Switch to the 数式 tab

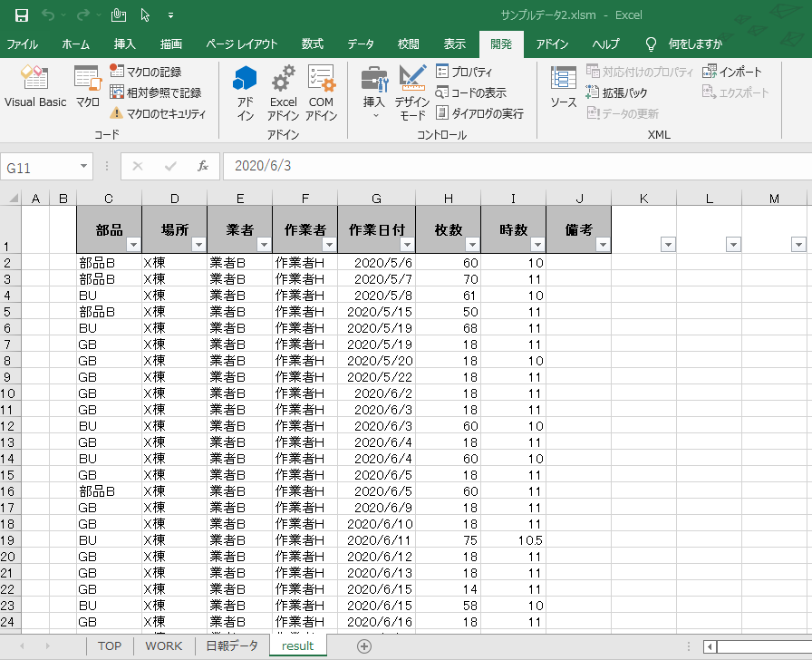click(x=313, y=44)
